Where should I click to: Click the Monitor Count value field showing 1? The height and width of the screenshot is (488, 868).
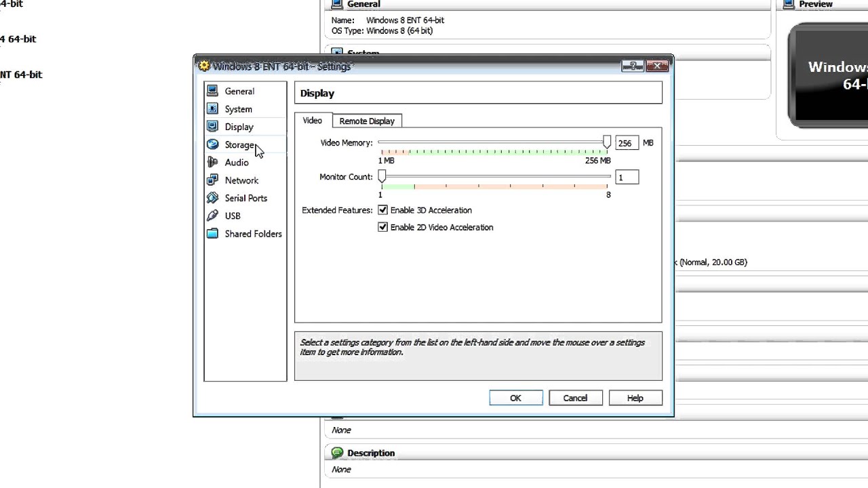click(x=627, y=177)
